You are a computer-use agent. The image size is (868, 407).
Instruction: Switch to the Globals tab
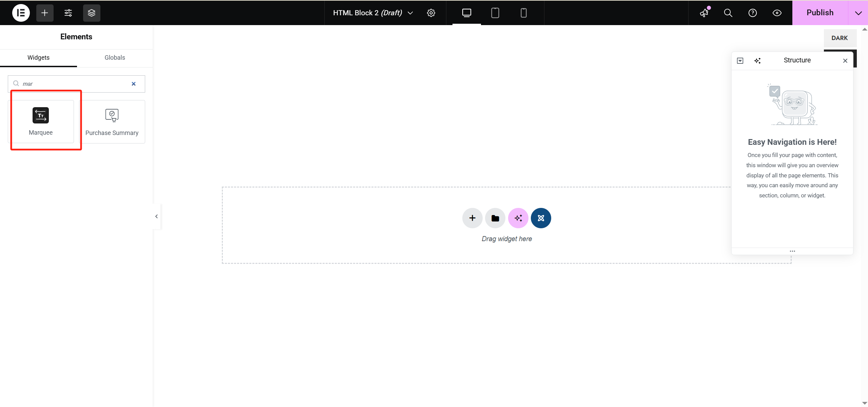point(115,58)
